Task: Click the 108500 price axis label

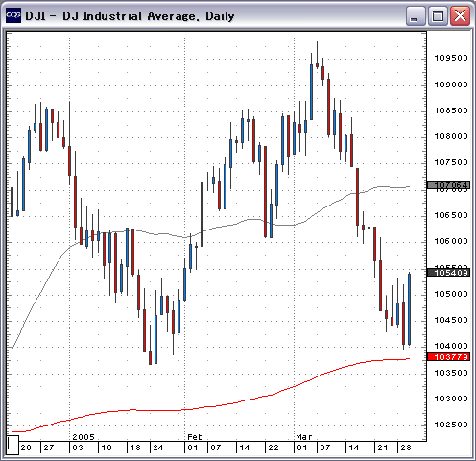Action: click(x=451, y=110)
